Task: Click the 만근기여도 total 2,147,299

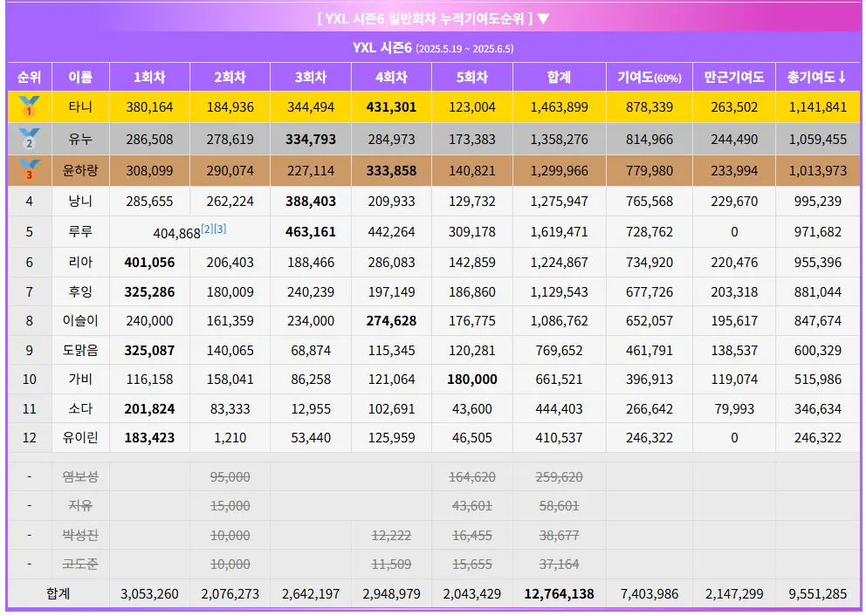Action: click(734, 594)
